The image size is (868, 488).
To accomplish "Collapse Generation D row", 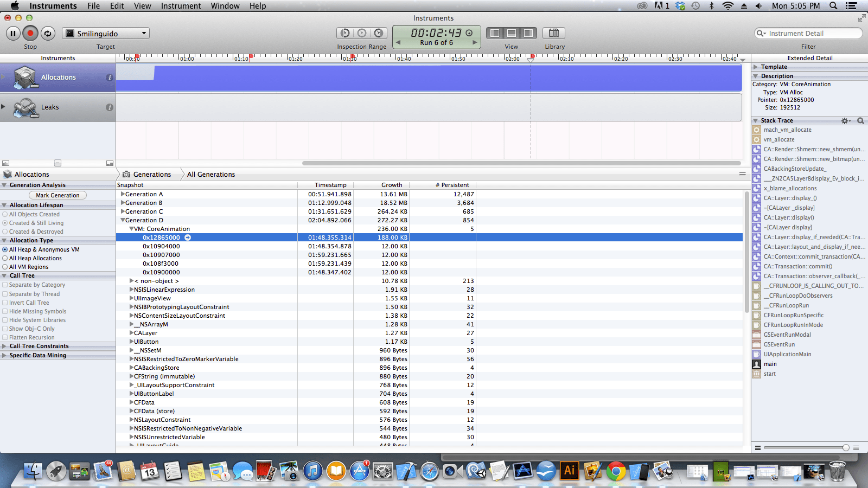I will [x=123, y=220].
